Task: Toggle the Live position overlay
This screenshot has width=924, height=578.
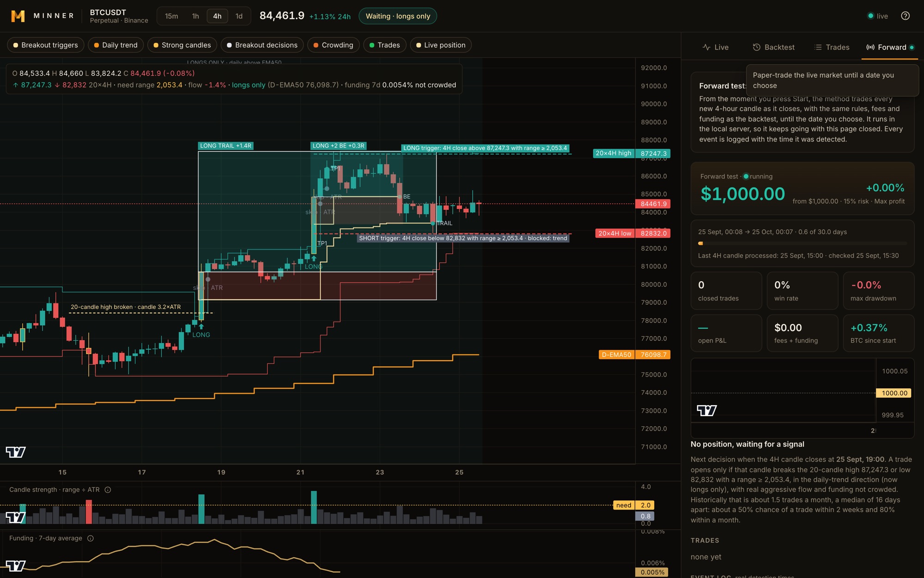Action: [441, 45]
